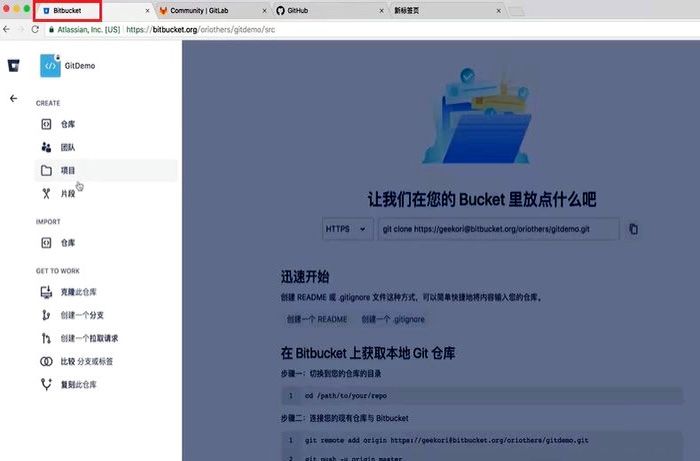700x461 pixels.
Task: Create a new 项目 project
Action: tap(106, 170)
